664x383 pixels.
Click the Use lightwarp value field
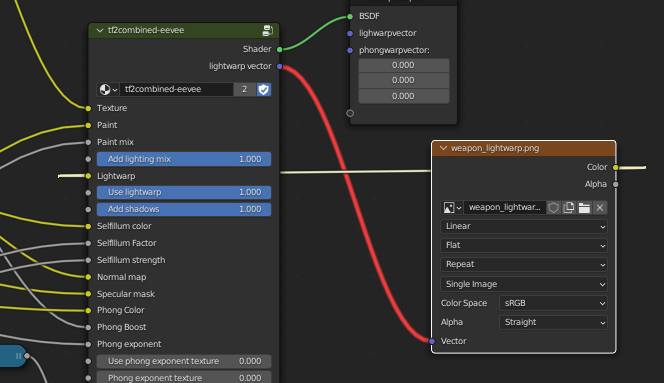click(184, 192)
